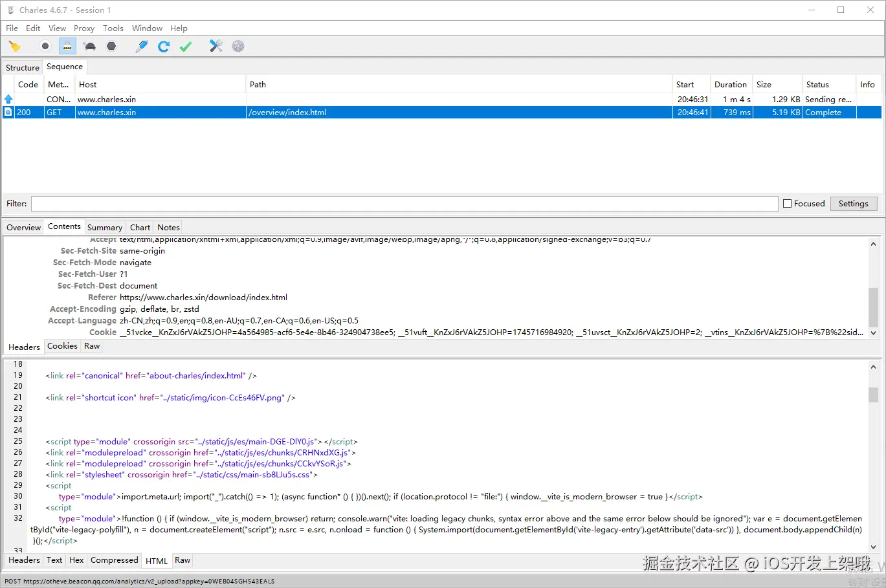Select the Sequence tab
Viewport: 886px width, 588px height.
pos(65,67)
